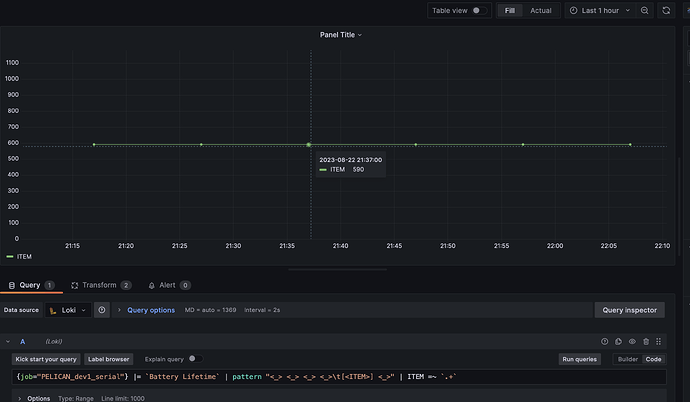690x402 pixels.
Task: Open the Last 1 hour time picker
Action: pyautogui.click(x=601, y=10)
